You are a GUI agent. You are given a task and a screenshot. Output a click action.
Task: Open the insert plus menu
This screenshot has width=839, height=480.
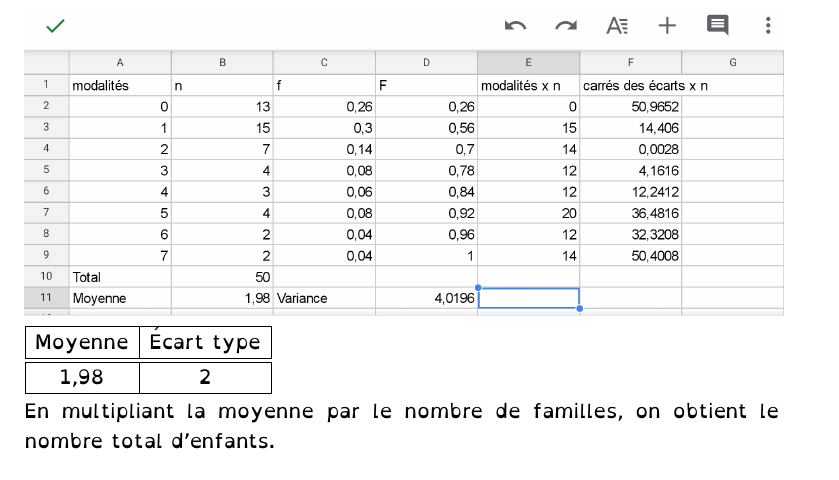[x=667, y=26]
